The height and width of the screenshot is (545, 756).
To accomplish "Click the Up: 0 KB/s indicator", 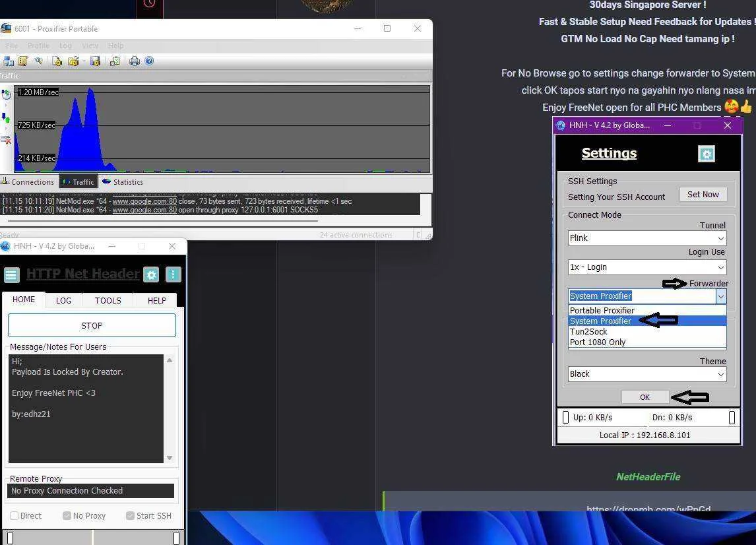I will pos(592,417).
